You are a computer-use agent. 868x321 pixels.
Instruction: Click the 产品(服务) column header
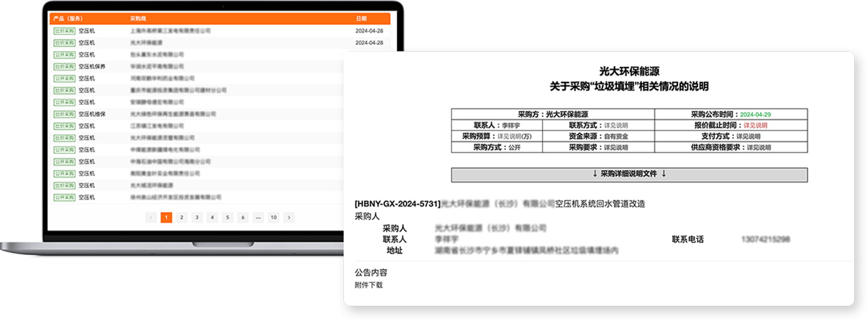68,18
